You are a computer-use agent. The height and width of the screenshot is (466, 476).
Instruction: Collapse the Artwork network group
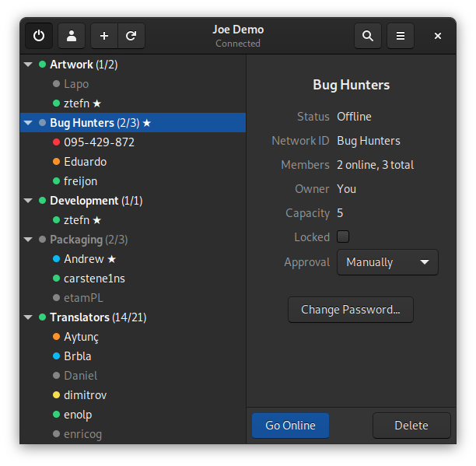click(29, 65)
